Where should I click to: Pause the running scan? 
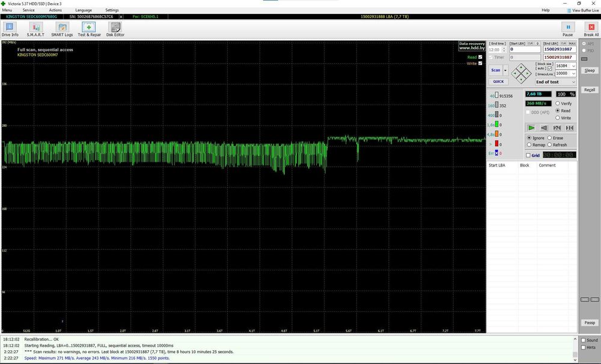[568, 29]
